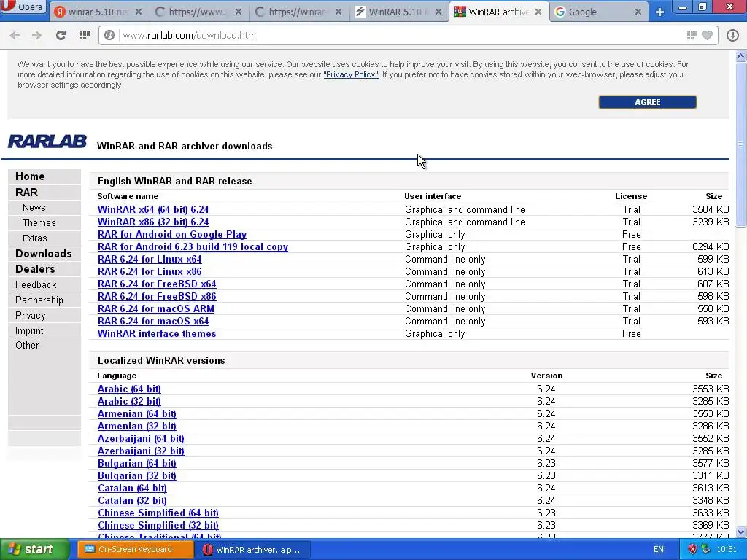
Task: Close the winrar 5.10 Yandex tab
Action: click(x=138, y=12)
